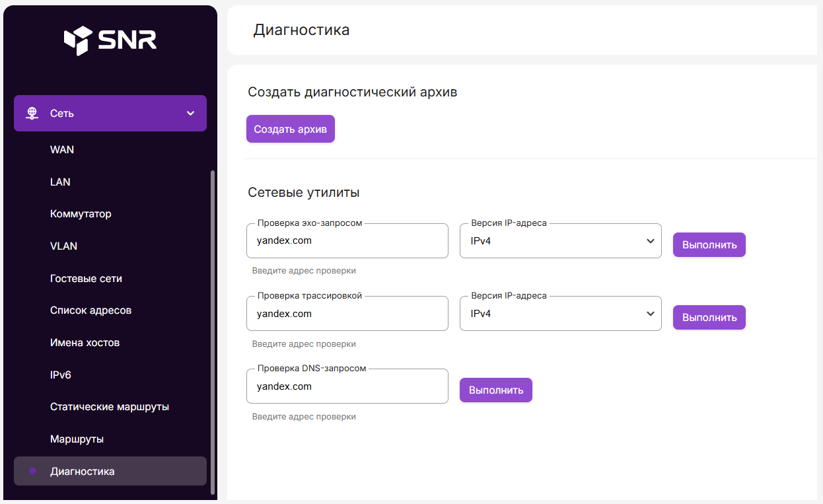Open the IPv6 settings
Image resolution: width=823 pixels, height=504 pixels.
point(61,375)
